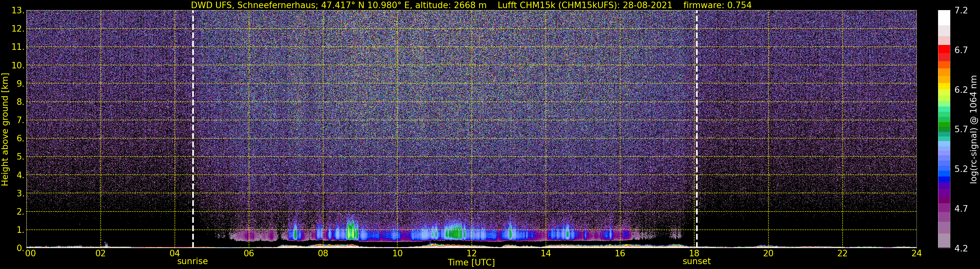
Task: Click the height axis tick '2.'
Action: tap(20, 212)
